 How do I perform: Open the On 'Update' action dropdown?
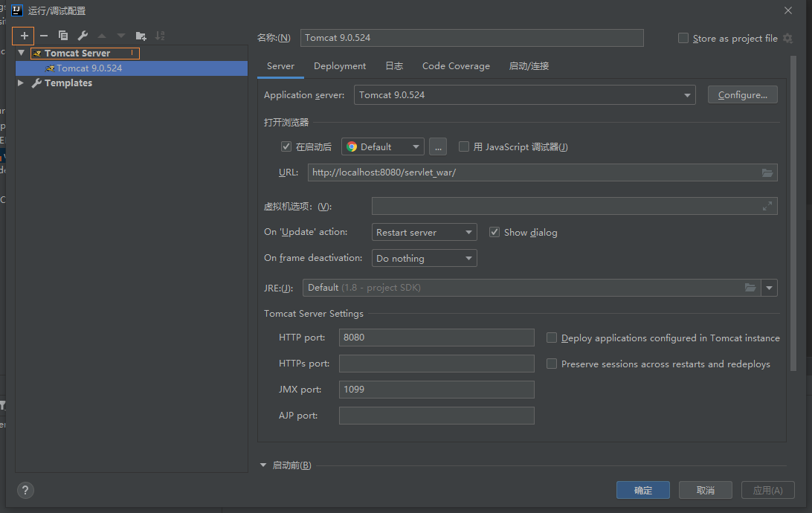[424, 232]
